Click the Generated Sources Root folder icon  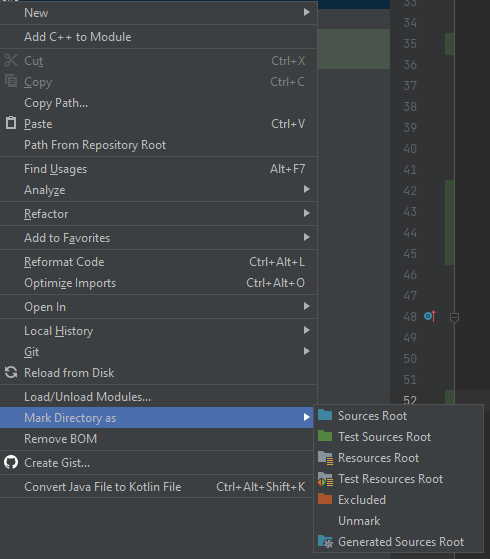coord(325,542)
